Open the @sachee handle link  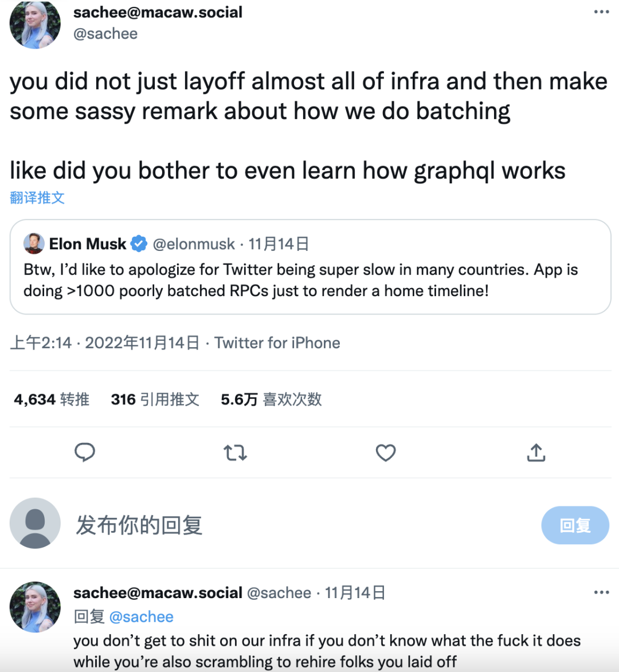coord(106,33)
